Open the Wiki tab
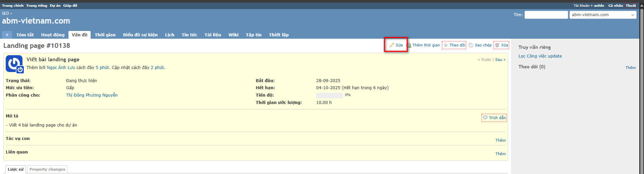644x174 pixels. [233, 35]
